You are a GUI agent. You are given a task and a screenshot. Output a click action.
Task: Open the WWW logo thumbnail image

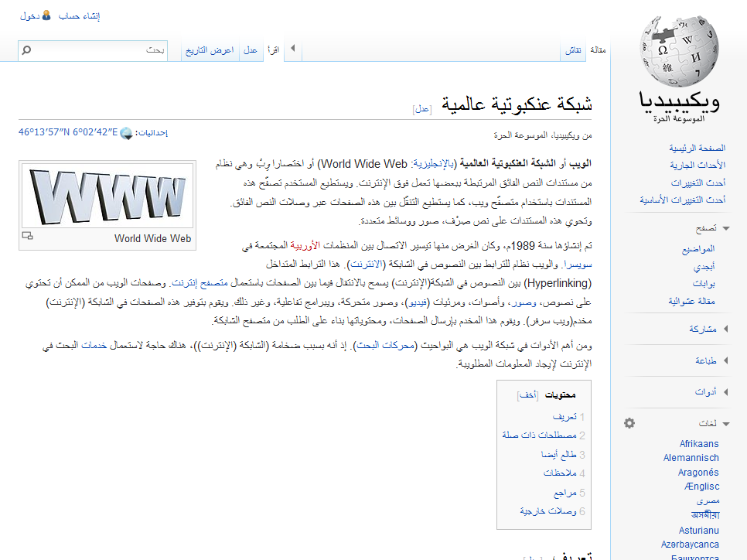click(x=107, y=196)
